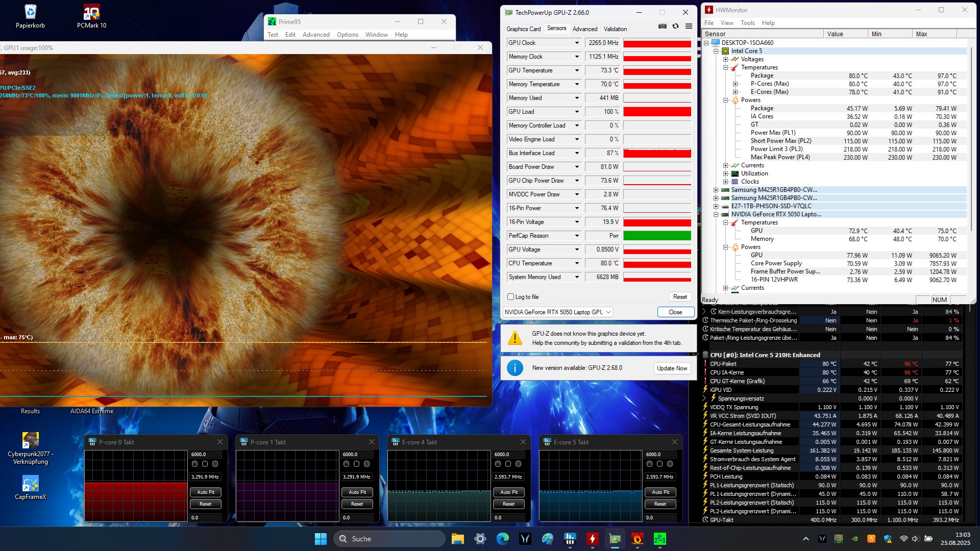
Task: Select middle radio button in E-core 4 Takt
Action: tap(508, 464)
